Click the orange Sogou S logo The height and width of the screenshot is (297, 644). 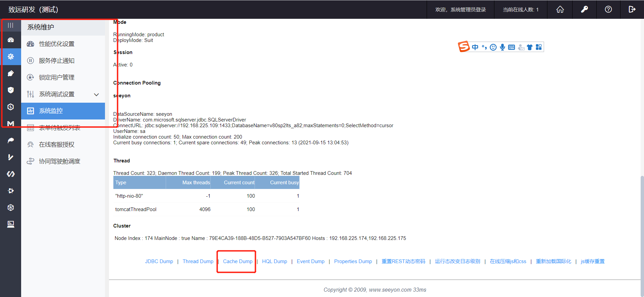464,47
